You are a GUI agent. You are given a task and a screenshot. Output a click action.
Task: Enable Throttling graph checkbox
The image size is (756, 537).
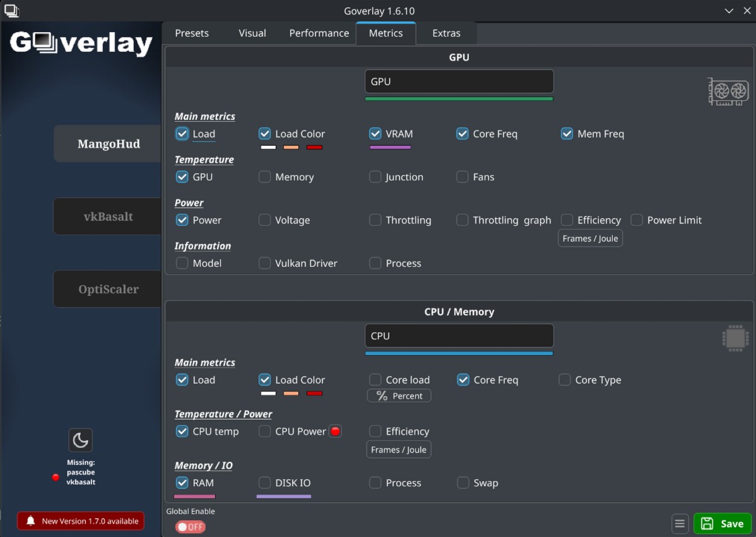(463, 220)
